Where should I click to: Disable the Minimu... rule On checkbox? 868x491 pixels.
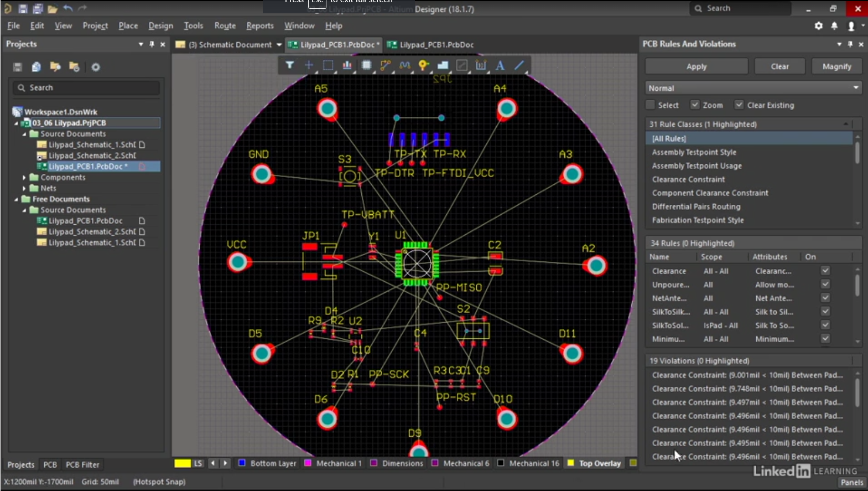coord(825,339)
